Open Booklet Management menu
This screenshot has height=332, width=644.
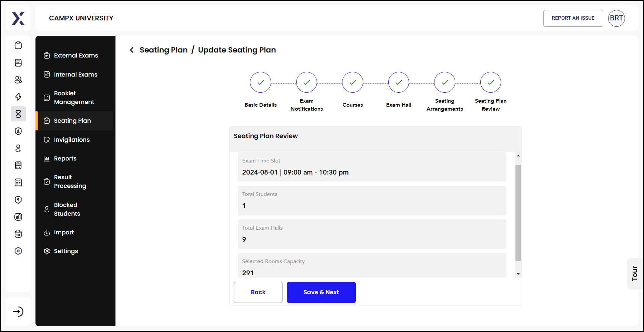click(74, 98)
